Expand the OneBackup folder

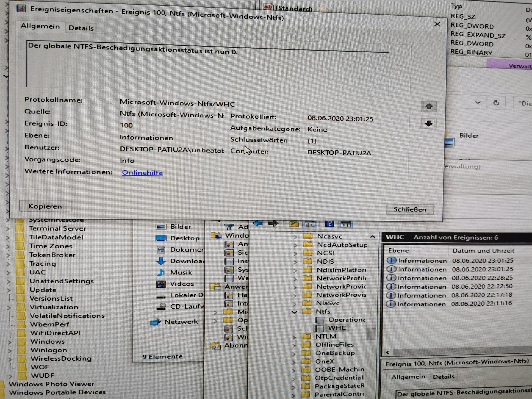tap(294, 354)
